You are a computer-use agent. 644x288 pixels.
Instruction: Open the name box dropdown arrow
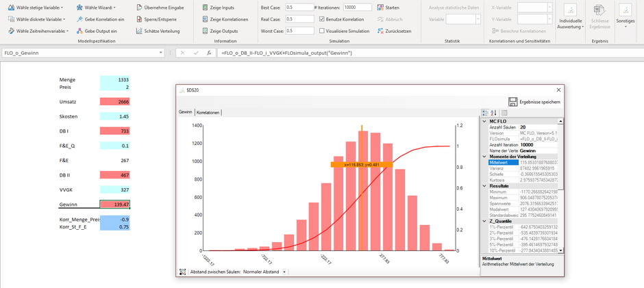(161, 53)
